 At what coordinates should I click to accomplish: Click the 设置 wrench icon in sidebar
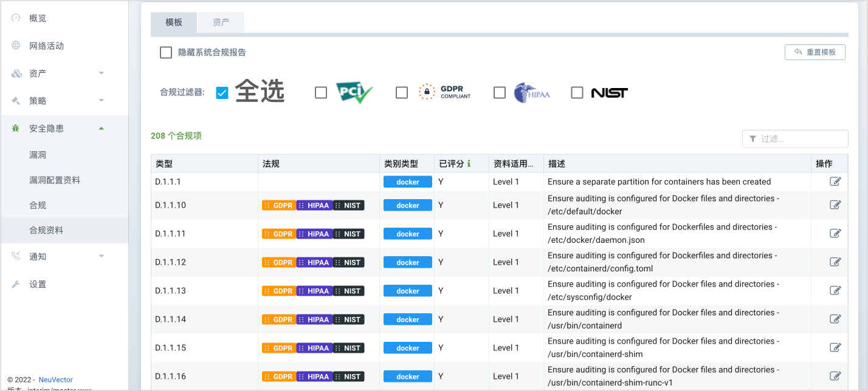16,284
